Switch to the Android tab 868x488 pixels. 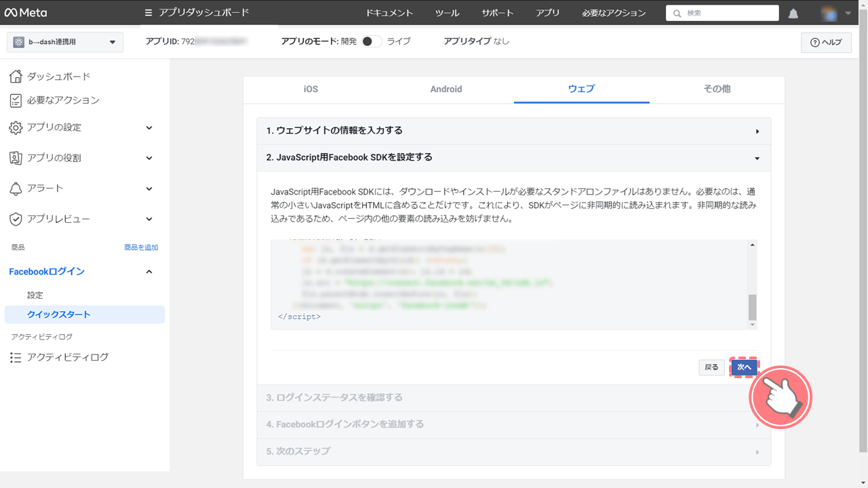(446, 89)
